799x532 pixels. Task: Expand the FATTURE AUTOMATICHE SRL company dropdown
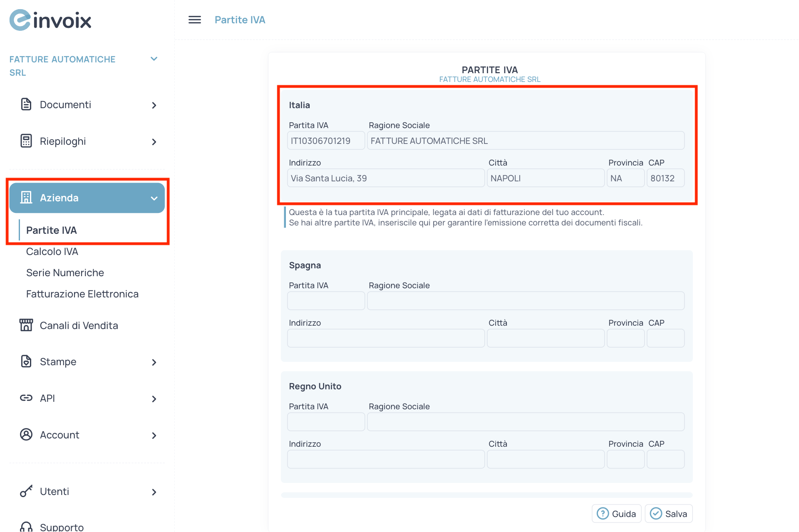(x=154, y=59)
